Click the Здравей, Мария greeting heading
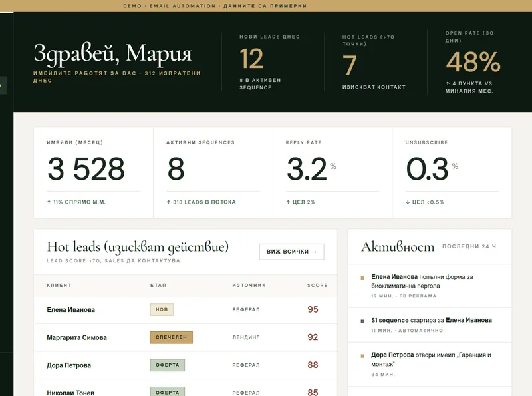This screenshot has width=532, height=396. (x=112, y=54)
